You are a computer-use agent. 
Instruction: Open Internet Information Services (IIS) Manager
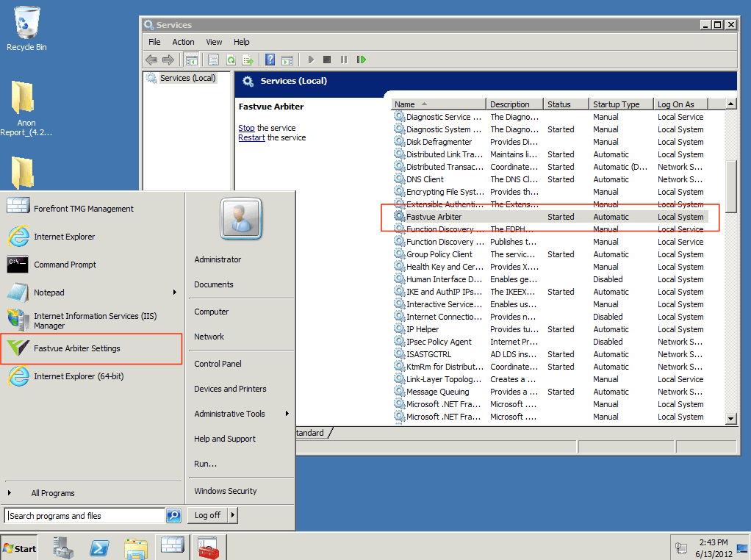click(x=92, y=320)
